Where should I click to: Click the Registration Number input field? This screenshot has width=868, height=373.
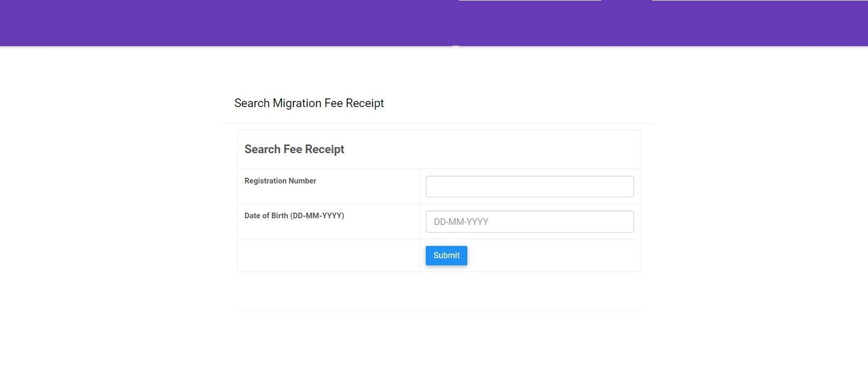click(x=529, y=186)
